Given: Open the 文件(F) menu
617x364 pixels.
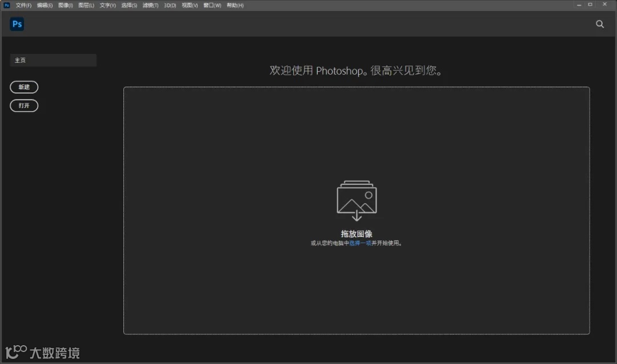Looking at the screenshot, I should tap(23, 6).
